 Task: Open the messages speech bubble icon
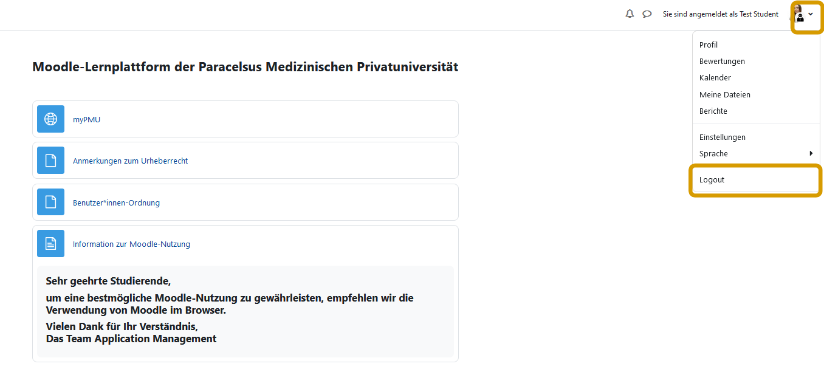click(647, 14)
